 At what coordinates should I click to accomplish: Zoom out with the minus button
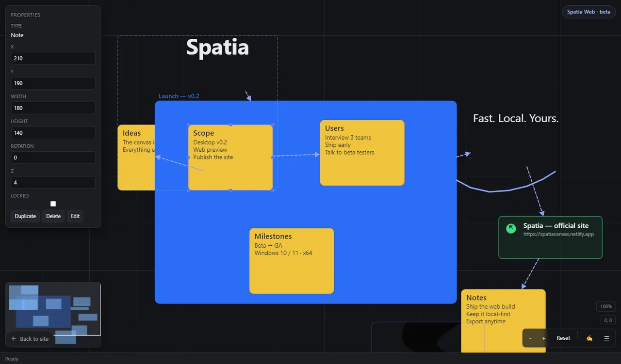click(x=530, y=338)
